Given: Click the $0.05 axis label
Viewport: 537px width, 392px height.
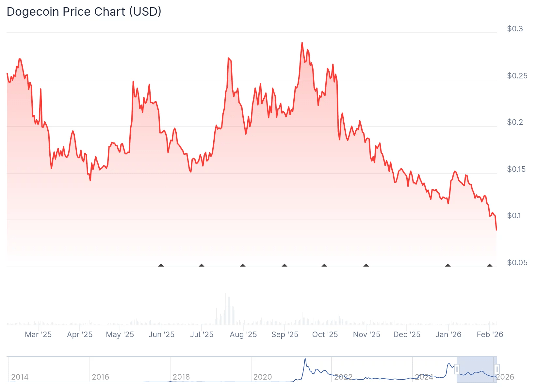Looking at the screenshot, I should click(x=518, y=262).
